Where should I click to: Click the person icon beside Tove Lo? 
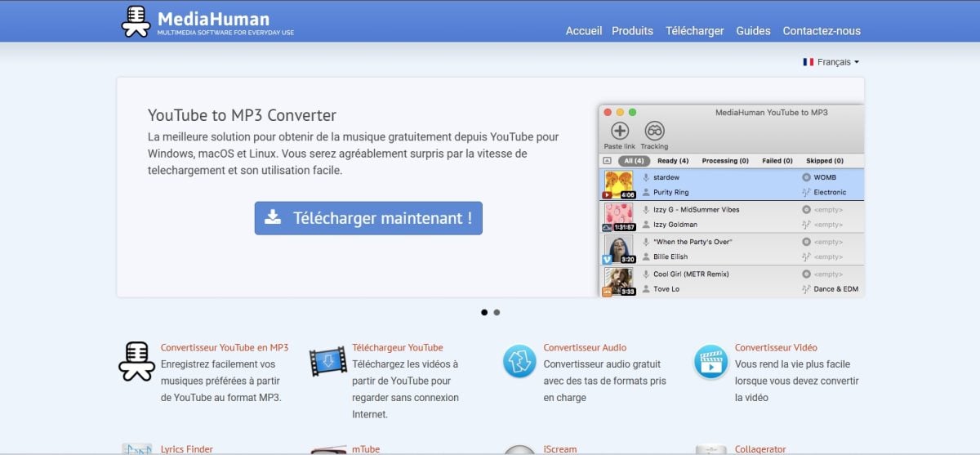pos(646,289)
